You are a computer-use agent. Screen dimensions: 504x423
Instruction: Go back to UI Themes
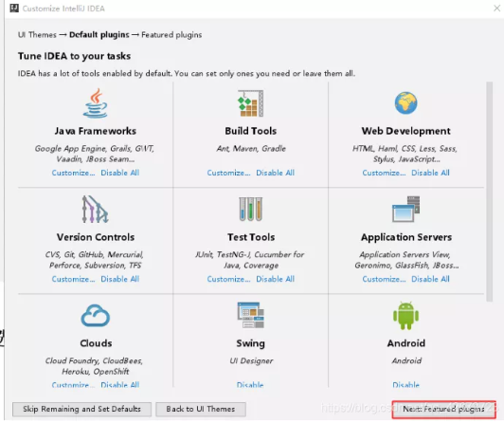pos(201,409)
